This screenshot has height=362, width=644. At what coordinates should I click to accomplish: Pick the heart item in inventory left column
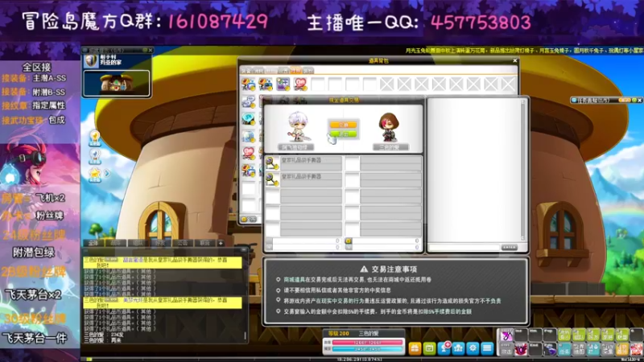click(x=248, y=154)
